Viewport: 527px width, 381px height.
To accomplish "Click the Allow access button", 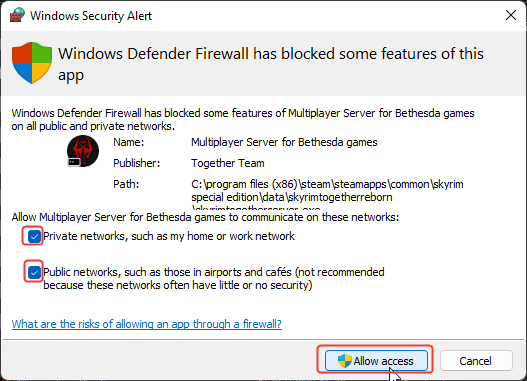I will (x=376, y=361).
